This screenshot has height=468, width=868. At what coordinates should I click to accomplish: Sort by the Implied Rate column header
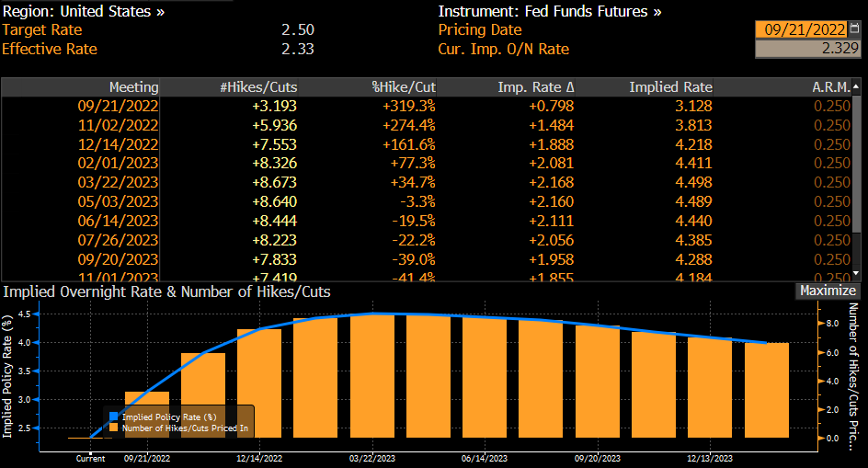(x=670, y=87)
